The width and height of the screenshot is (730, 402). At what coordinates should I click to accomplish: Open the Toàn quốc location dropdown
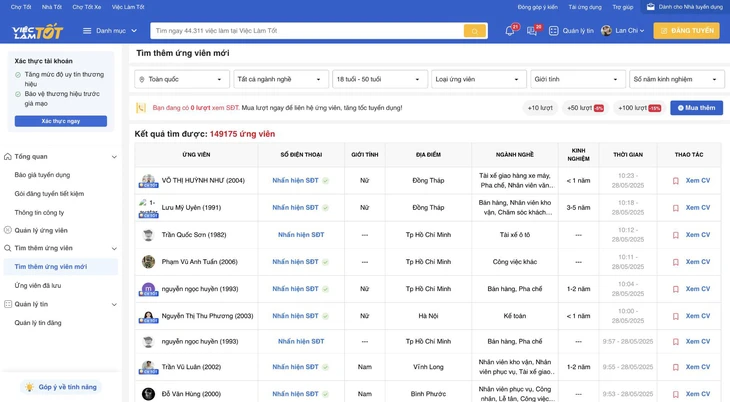point(182,79)
